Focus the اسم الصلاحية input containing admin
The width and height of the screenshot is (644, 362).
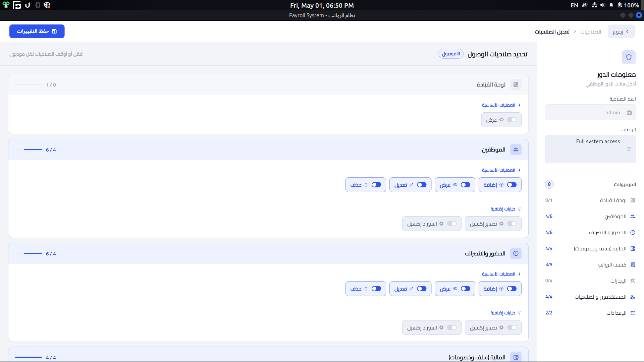point(590,112)
